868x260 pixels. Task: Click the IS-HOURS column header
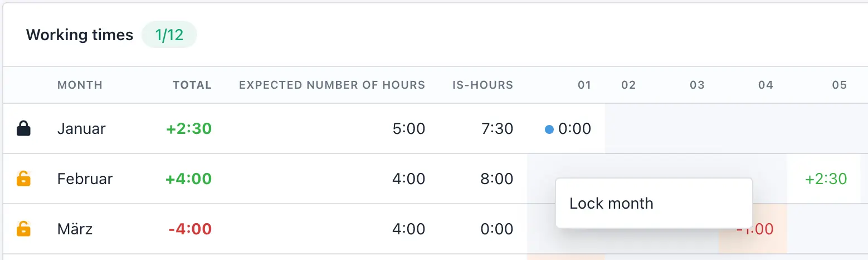tap(483, 85)
